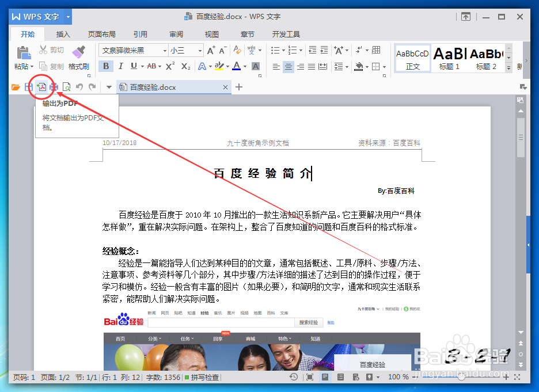This screenshot has height=392, width=539.
Task: Open quick access toolbar customize arrow
Action: (x=109, y=87)
